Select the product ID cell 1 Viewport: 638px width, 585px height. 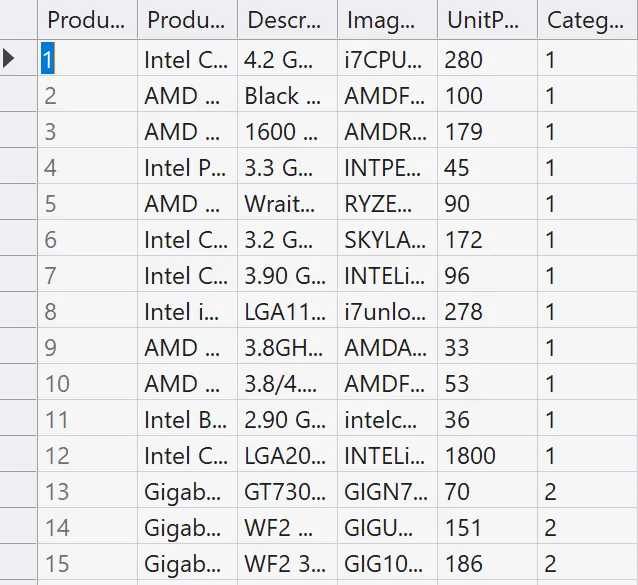(88, 60)
